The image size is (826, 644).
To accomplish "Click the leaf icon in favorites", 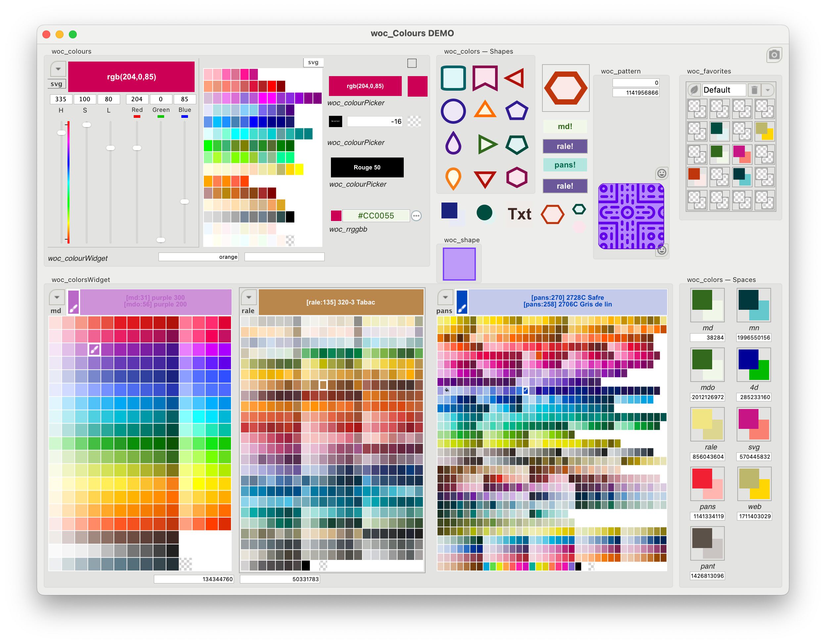I will point(694,90).
